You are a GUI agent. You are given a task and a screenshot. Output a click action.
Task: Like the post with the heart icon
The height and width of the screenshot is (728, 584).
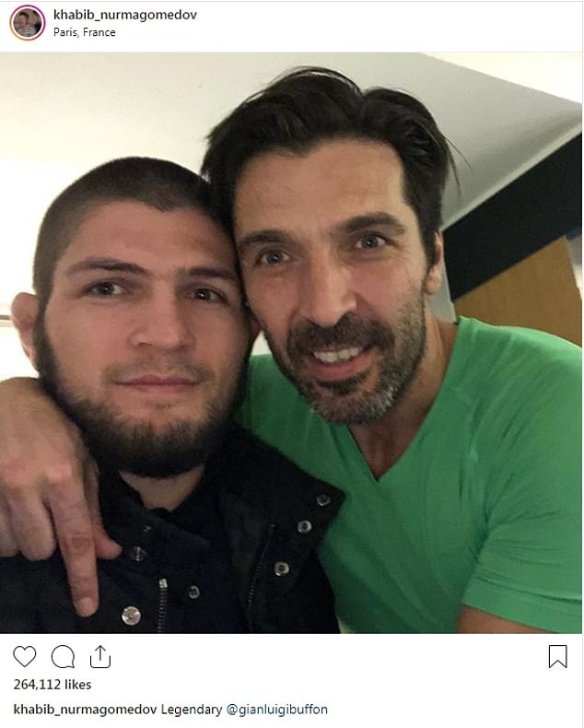pos(24,656)
